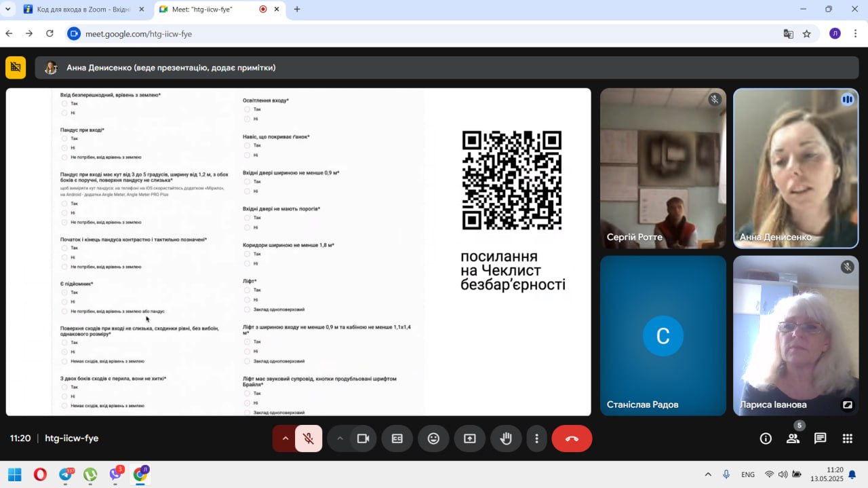Open more options three-dot menu
The width and height of the screenshot is (868, 488).
click(x=536, y=438)
